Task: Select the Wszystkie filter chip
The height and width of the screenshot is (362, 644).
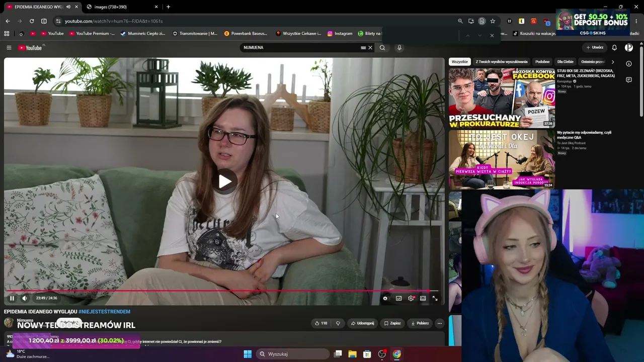Action: pyautogui.click(x=459, y=62)
